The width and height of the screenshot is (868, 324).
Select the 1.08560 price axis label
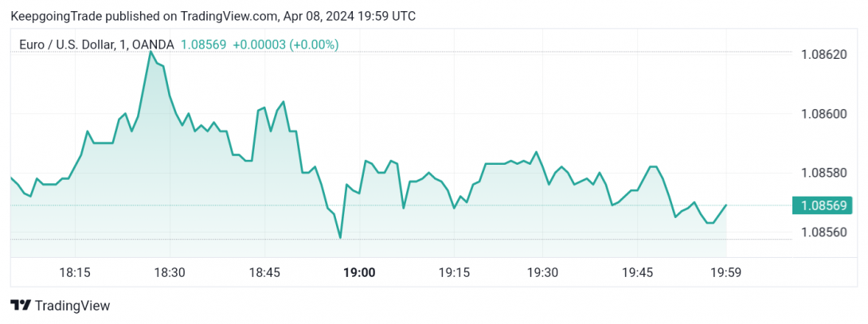click(x=825, y=232)
